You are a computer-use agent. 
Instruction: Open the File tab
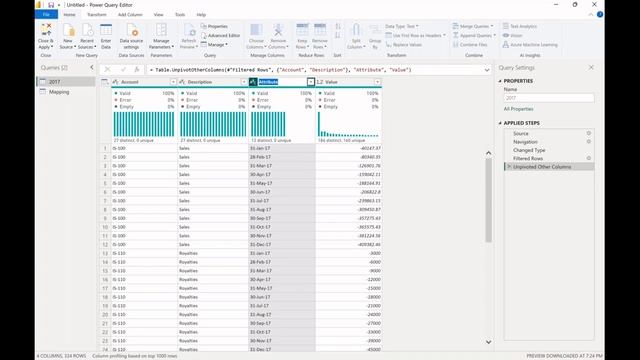(x=46, y=15)
